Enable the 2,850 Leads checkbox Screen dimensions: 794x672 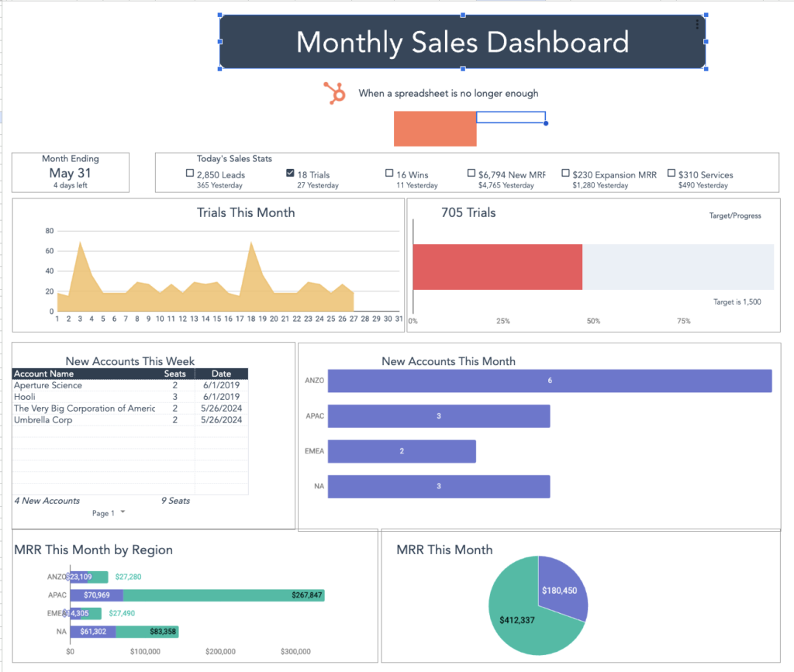click(x=188, y=173)
